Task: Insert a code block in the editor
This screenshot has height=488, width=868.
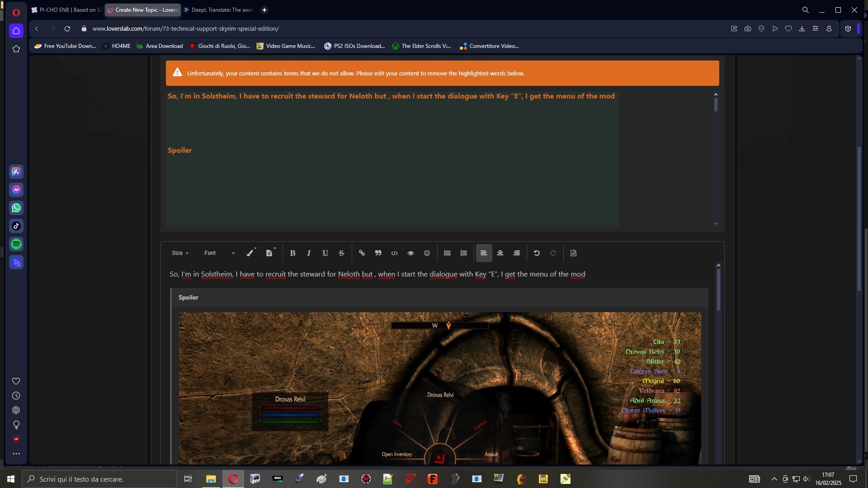Action: pos(394,253)
